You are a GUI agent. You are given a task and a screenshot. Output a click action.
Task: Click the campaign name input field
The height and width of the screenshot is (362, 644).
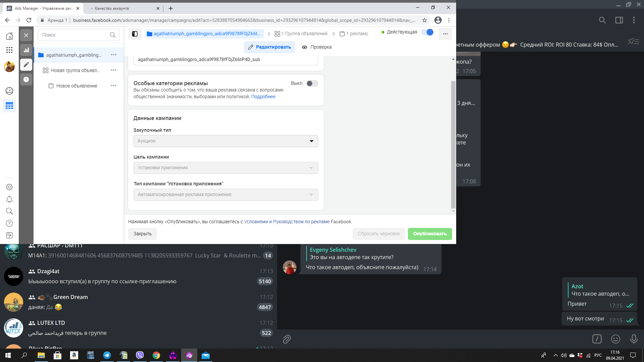click(226, 60)
